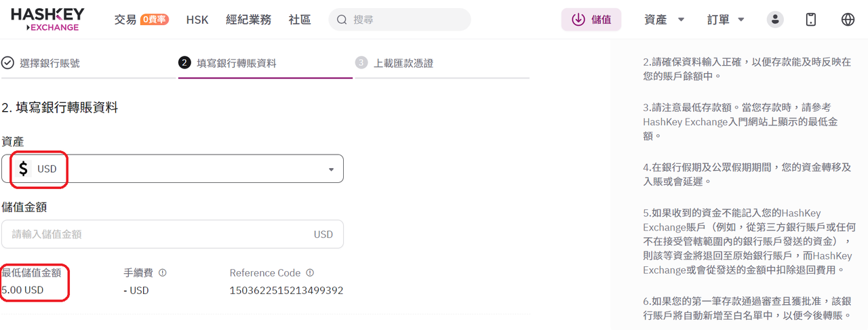Expand the 資產 menu in header
Screen dimensions: 868x330
click(664, 20)
